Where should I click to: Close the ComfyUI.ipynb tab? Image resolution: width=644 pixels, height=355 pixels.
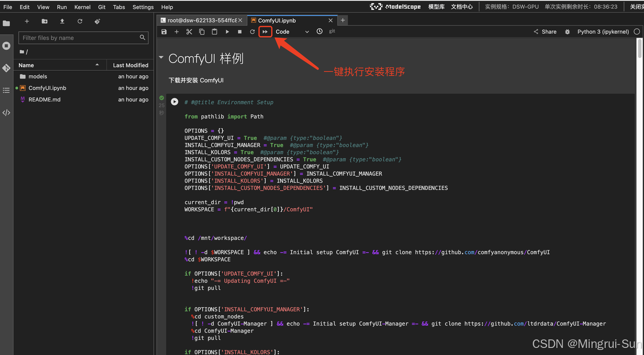[x=331, y=21]
